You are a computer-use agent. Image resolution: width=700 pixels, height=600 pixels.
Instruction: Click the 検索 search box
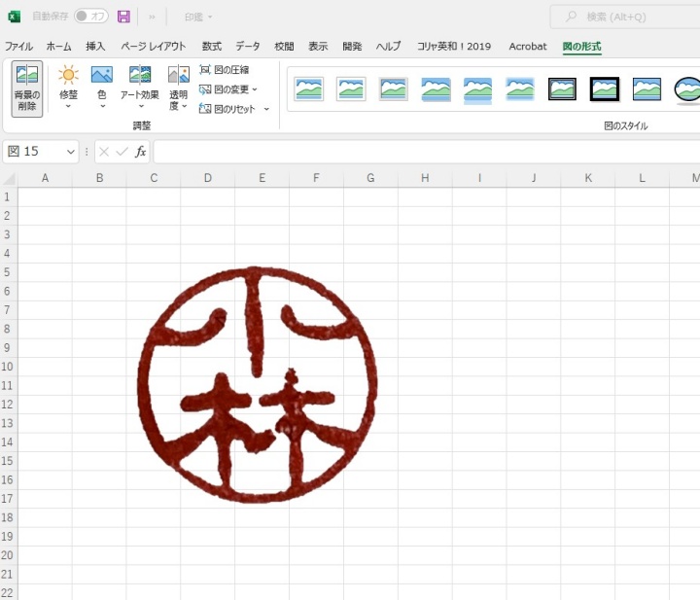coord(625,17)
